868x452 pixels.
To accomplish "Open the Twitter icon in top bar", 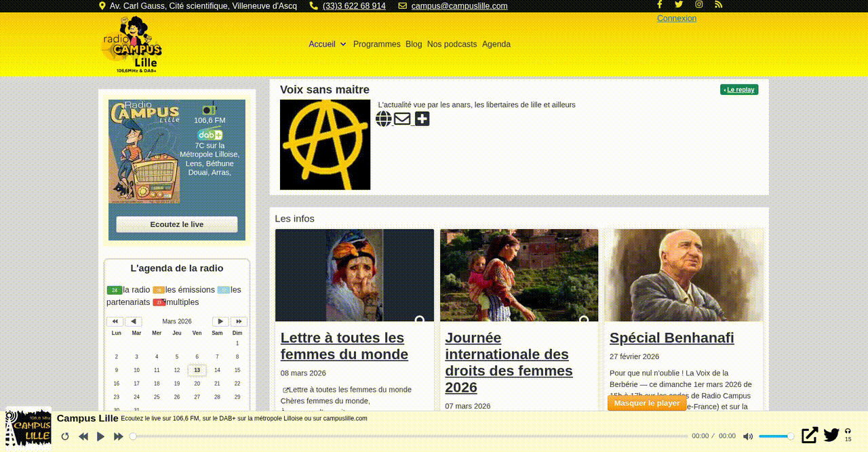I will (679, 4).
